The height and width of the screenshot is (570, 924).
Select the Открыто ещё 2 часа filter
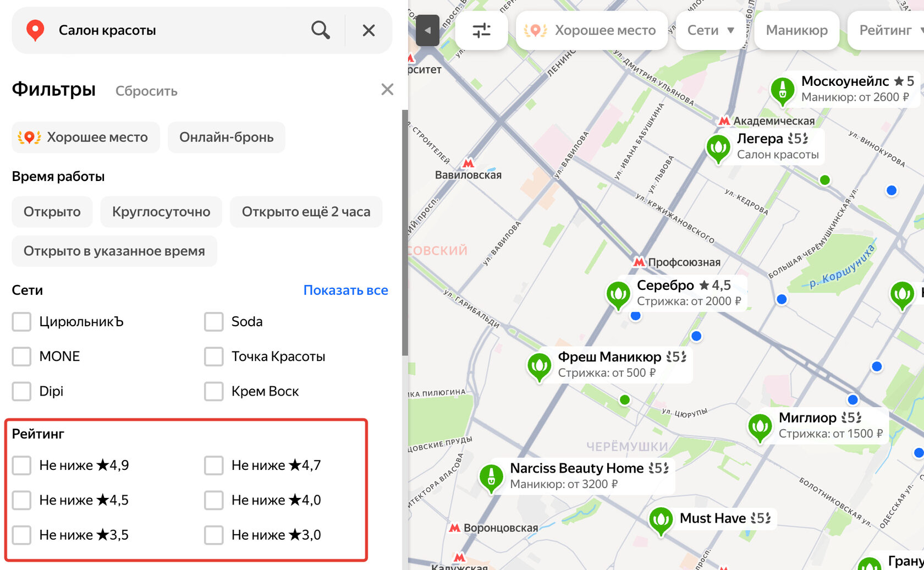pos(306,212)
